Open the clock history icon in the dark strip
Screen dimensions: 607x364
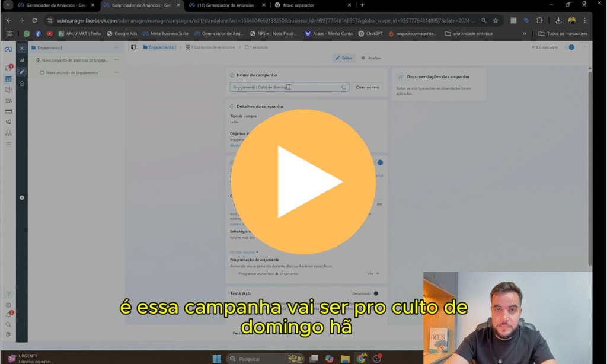[x=22, y=84]
